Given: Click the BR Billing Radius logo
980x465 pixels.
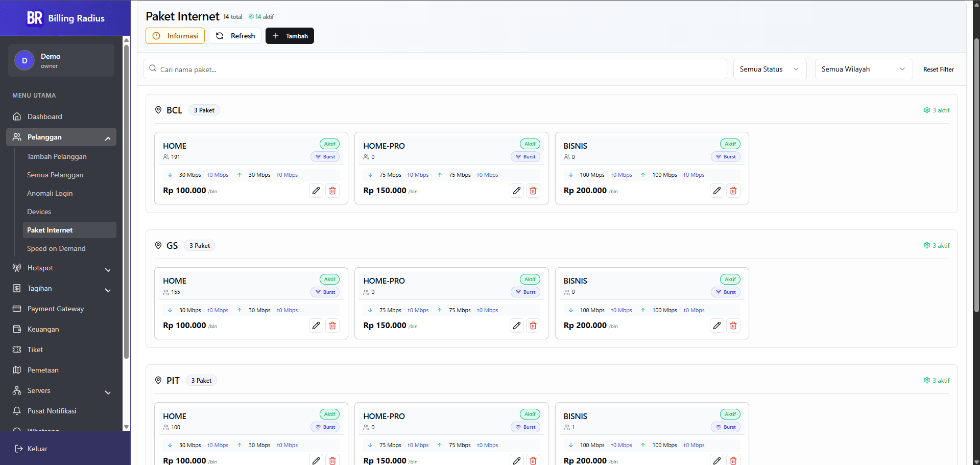Looking at the screenshot, I should [x=65, y=18].
